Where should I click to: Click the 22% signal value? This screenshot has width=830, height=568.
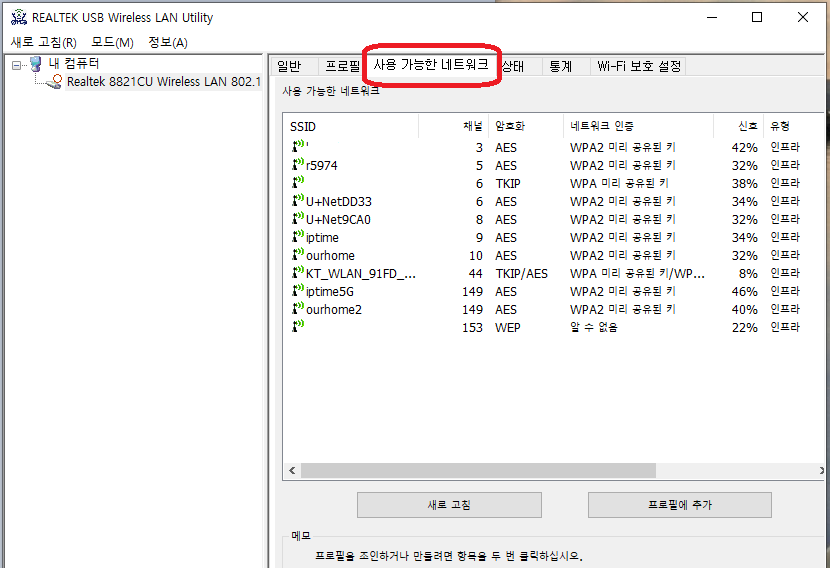744,328
